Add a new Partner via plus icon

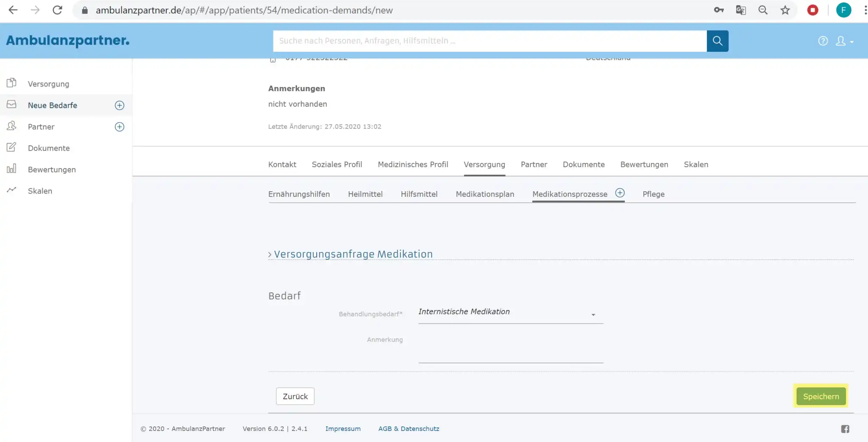point(120,127)
